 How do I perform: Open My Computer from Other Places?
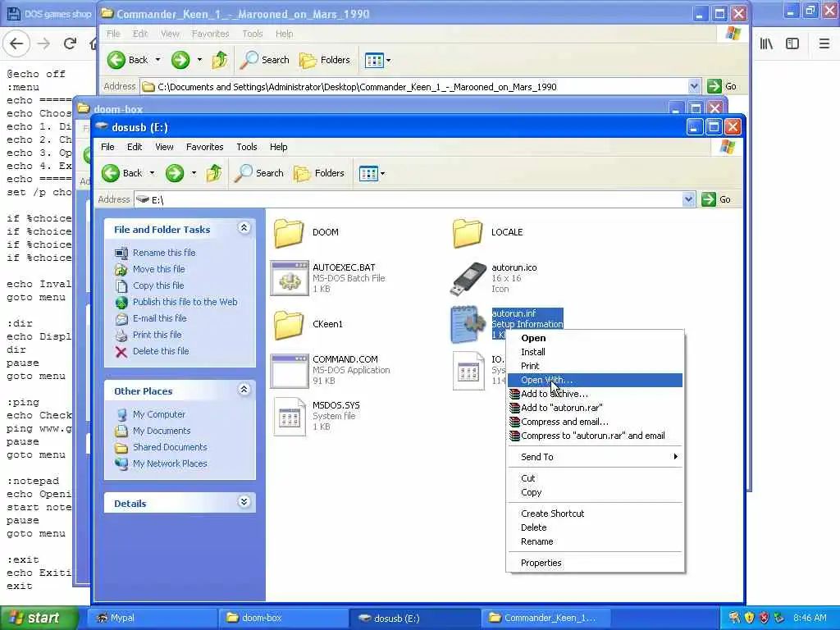coord(158,414)
